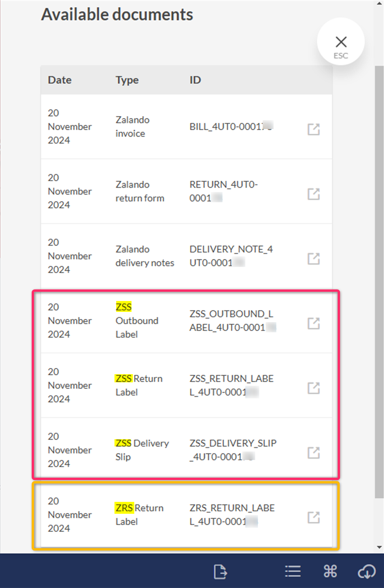Screen dimensions: 384x588
Task: Click the ZSS_OUTBOUND_LABEL ID text
Action: coord(232,320)
